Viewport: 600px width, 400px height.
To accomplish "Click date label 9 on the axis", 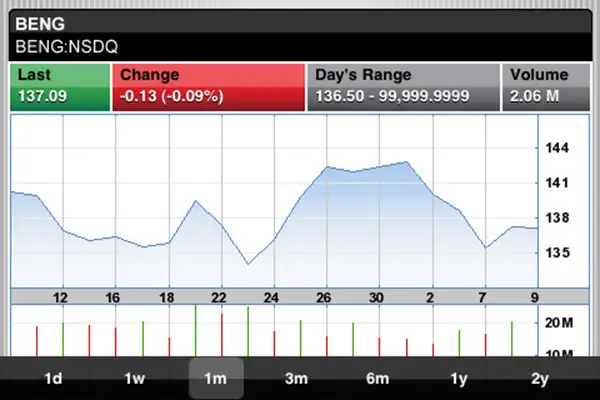I will click(535, 297).
